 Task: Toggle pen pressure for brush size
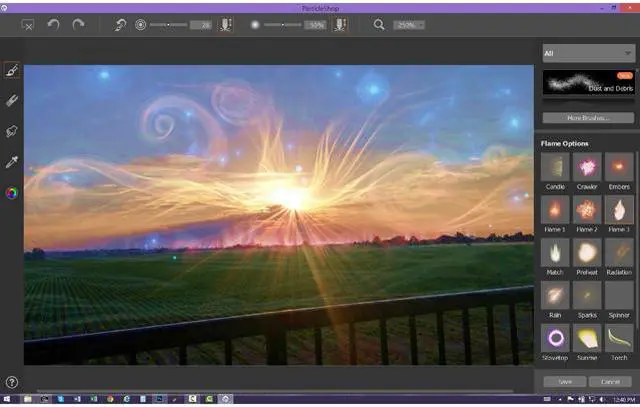point(226,25)
